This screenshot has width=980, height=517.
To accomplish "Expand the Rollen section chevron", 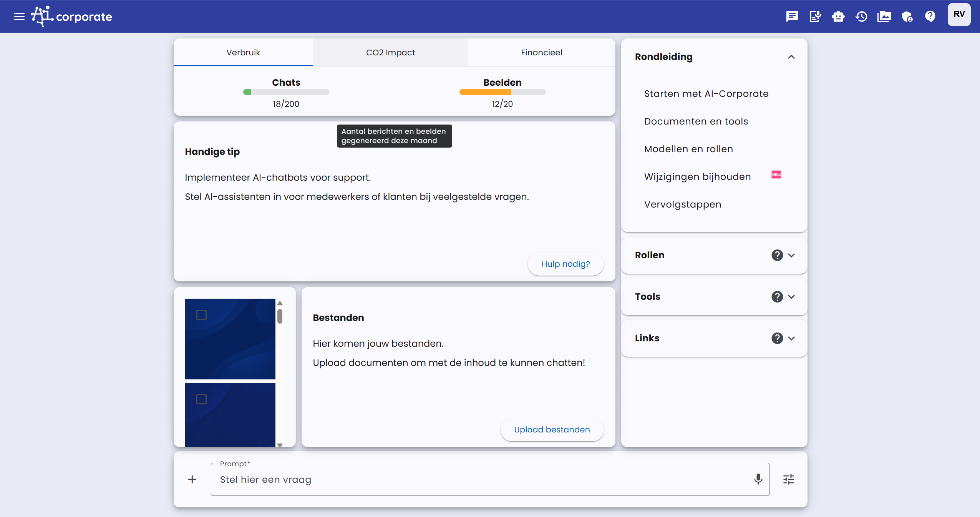I will pos(791,255).
